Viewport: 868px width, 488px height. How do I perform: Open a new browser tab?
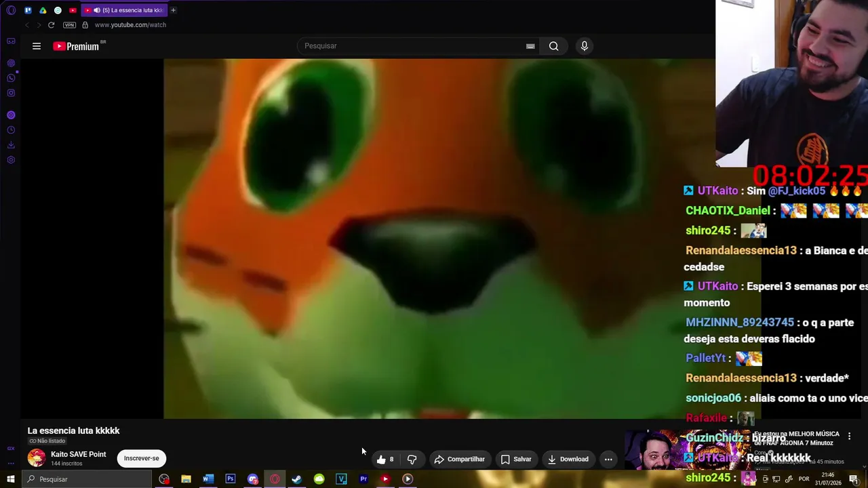click(173, 10)
